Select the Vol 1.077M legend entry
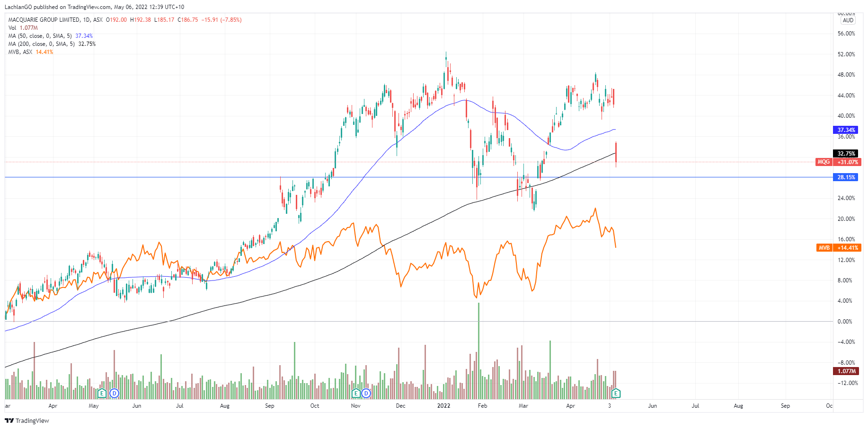The image size is (868, 429). [23, 28]
